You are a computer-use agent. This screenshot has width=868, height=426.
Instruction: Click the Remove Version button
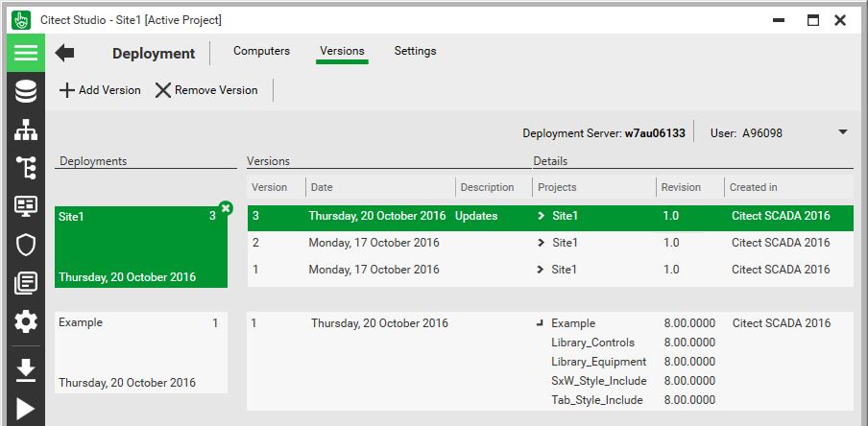206,90
